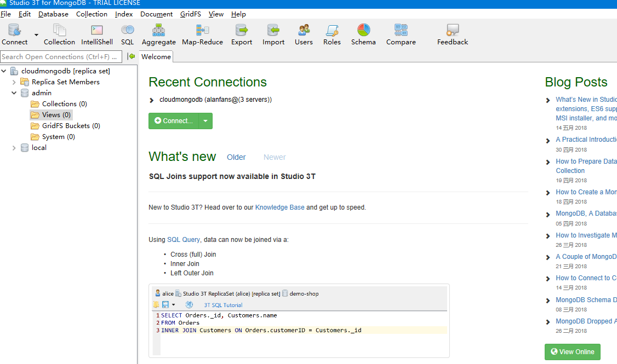
Task: Click the SQL toolbar icon
Action: click(x=127, y=34)
